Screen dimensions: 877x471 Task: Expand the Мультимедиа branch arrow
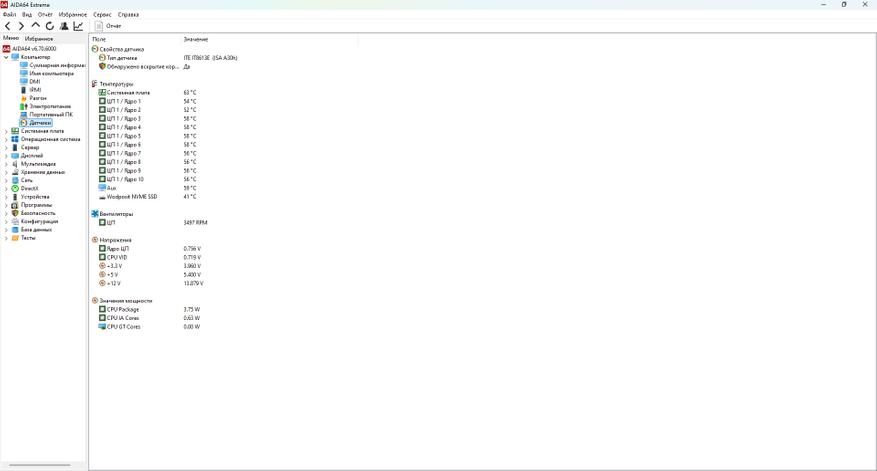[x=6, y=164]
